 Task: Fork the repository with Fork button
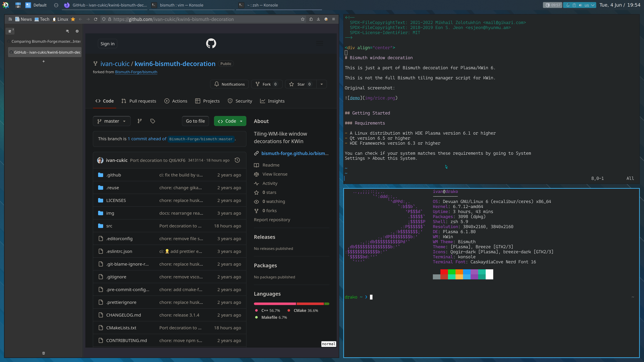(267, 84)
